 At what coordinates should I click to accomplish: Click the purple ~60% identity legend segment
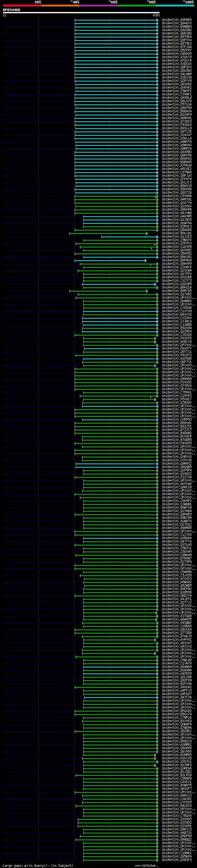tap(98, 6)
